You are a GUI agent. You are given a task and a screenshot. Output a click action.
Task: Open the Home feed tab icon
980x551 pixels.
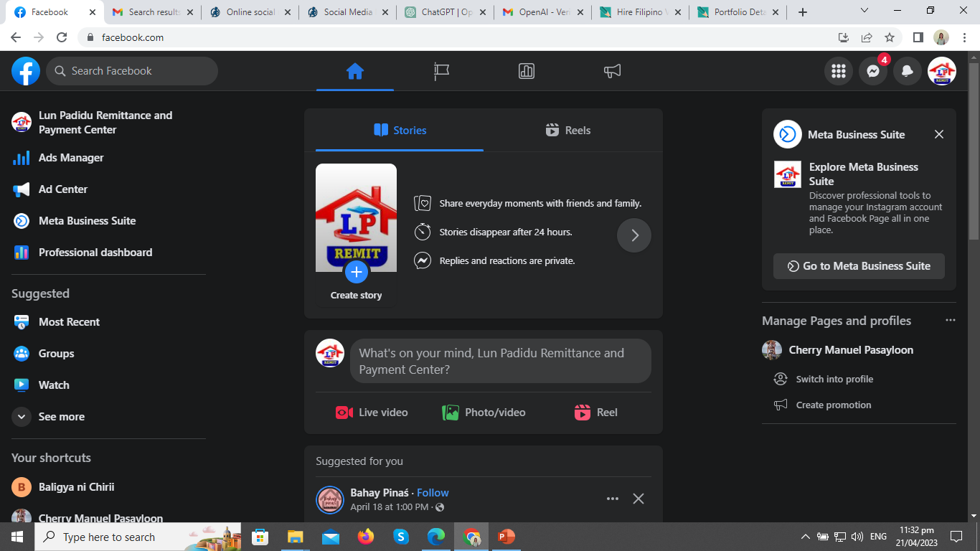pyautogui.click(x=355, y=71)
